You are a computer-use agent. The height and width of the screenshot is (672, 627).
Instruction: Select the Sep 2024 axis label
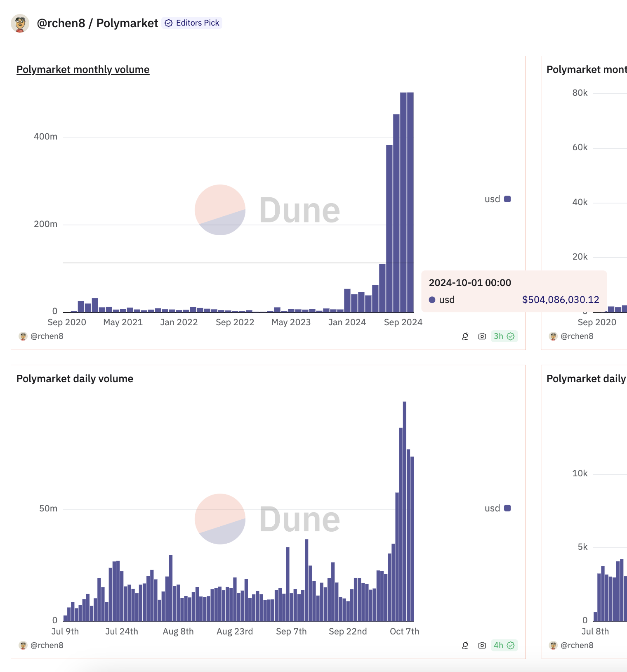[x=403, y=322]
